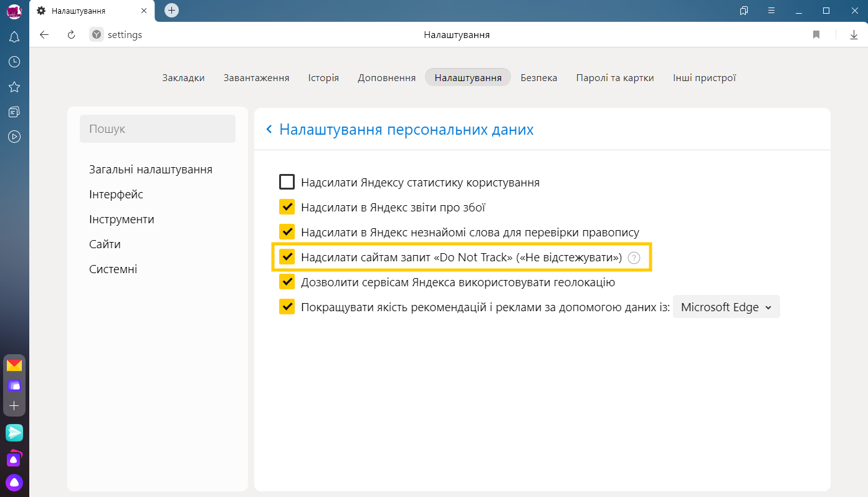
Task: Bookmark this page with the bookmark icon
Action: click(816, 35)
